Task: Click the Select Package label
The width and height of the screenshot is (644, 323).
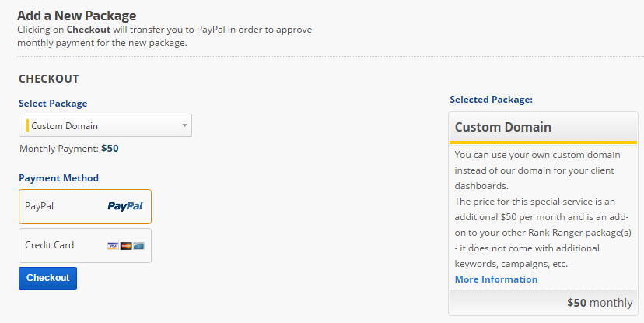Action: [x=53, y=103]
